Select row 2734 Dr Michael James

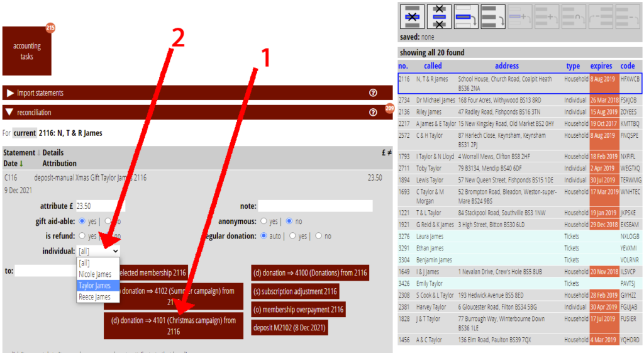coord(519,100)
